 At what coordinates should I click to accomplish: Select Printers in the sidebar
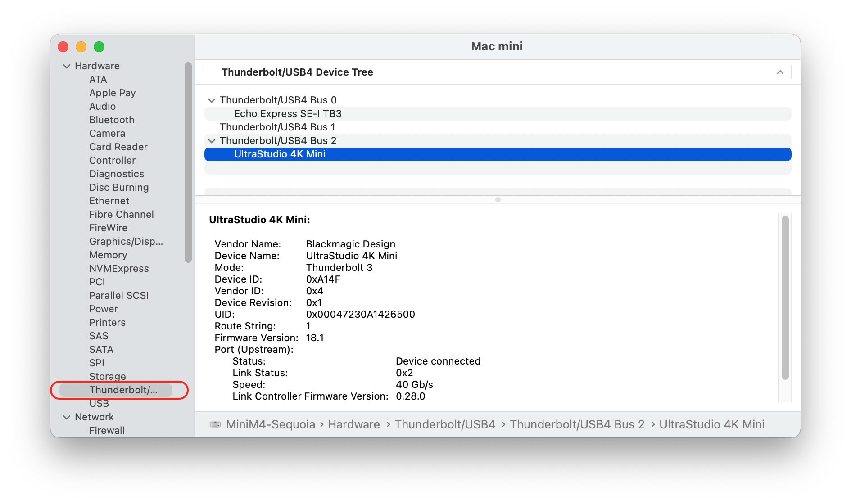pyautogui.click(x=107, y=323)
